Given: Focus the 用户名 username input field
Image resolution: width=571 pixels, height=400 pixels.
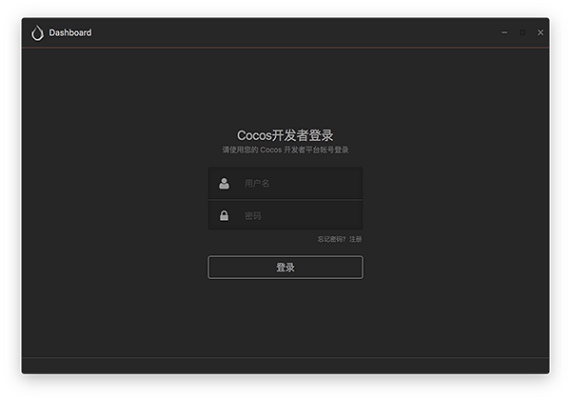Looking at the screenshot, I should click(286, 183).
